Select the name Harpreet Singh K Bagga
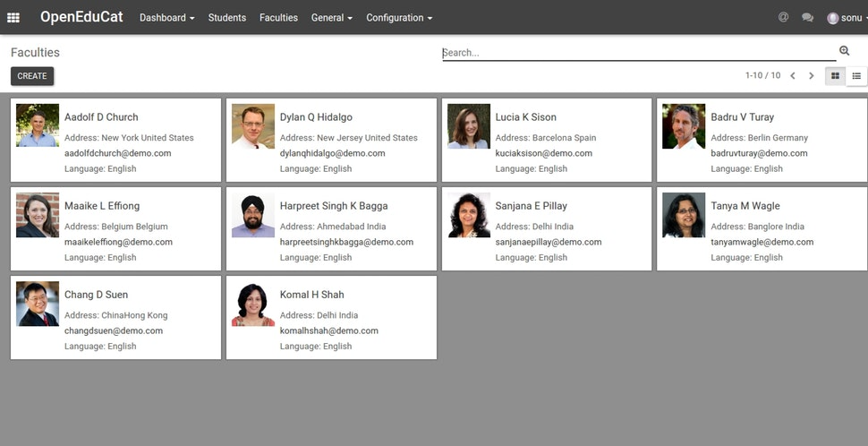The height and width of the screenshot is (446, 868). coord(334,206)
